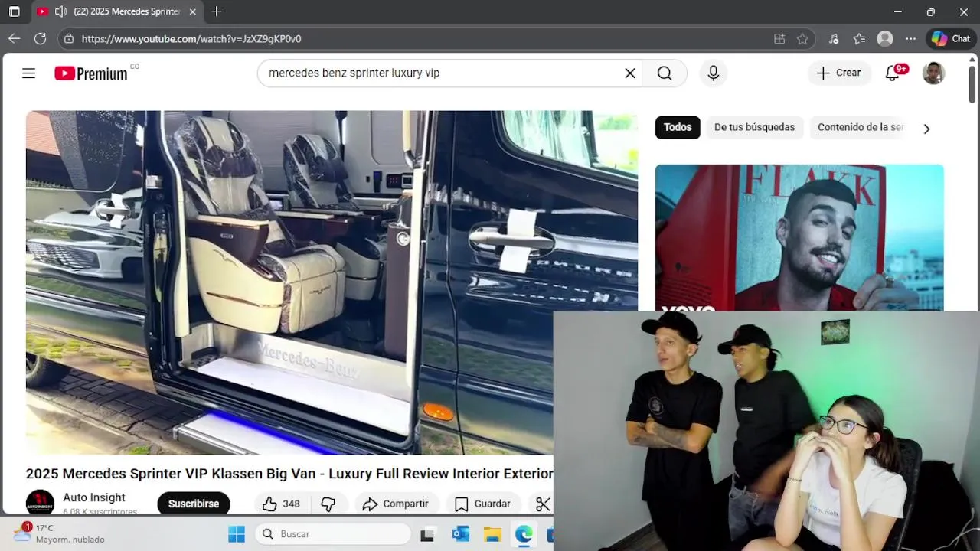Mute the tab via speaker icon

pyautogui.click(x=61, y=11)
